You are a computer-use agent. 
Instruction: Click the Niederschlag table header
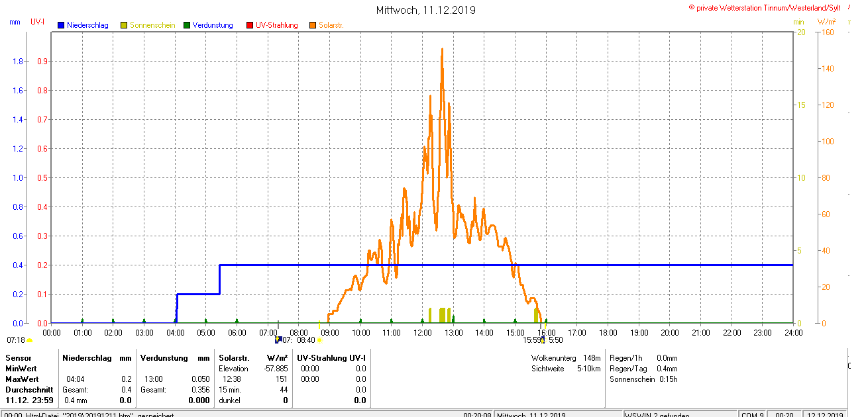(85, 357)
